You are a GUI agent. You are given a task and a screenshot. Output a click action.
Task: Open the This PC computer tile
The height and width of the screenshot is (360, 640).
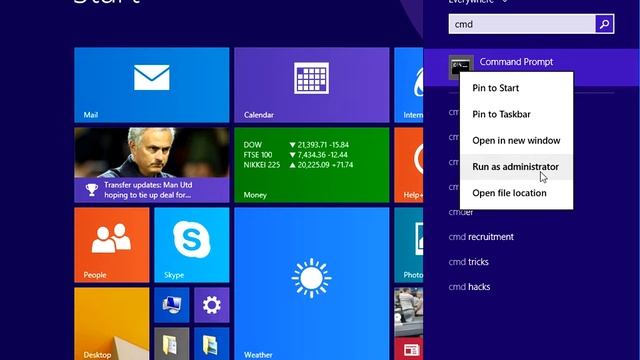tap(172, 305)
